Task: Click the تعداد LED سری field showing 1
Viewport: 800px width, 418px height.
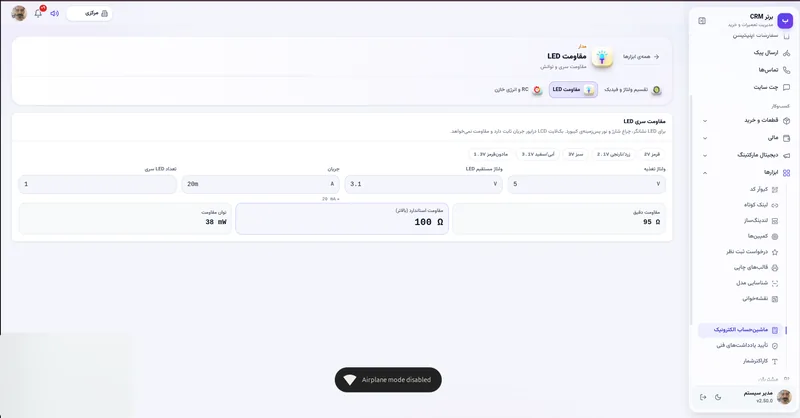Action: click(x=97, y=184)
